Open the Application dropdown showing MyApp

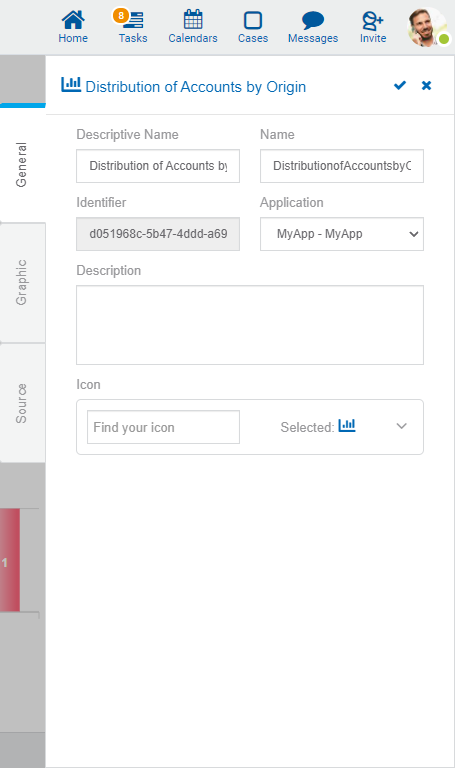point(341,234)
